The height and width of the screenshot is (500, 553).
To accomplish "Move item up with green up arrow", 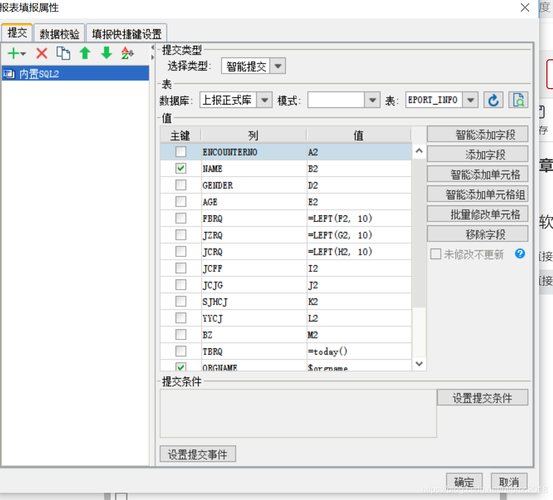I will (x=85, y=53).
